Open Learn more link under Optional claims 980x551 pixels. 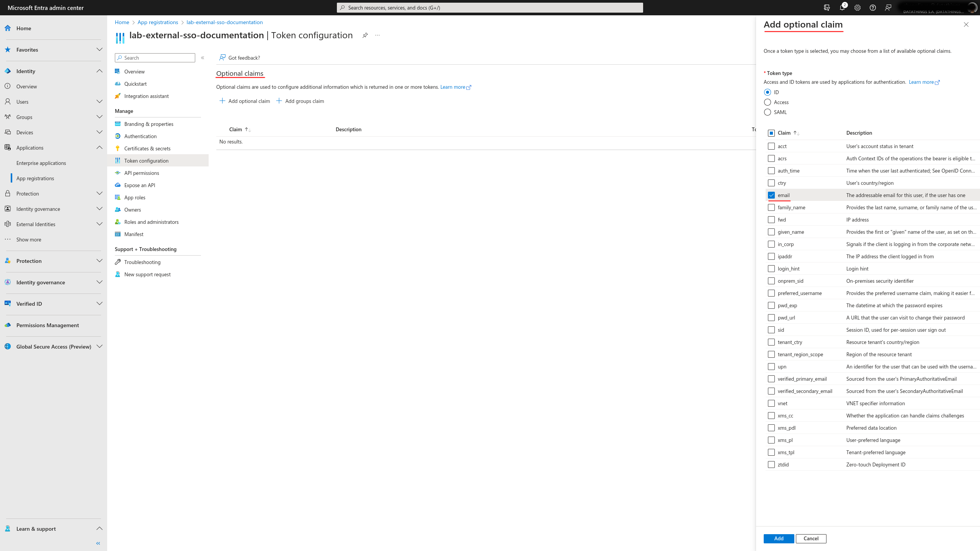tap(456, 87)
